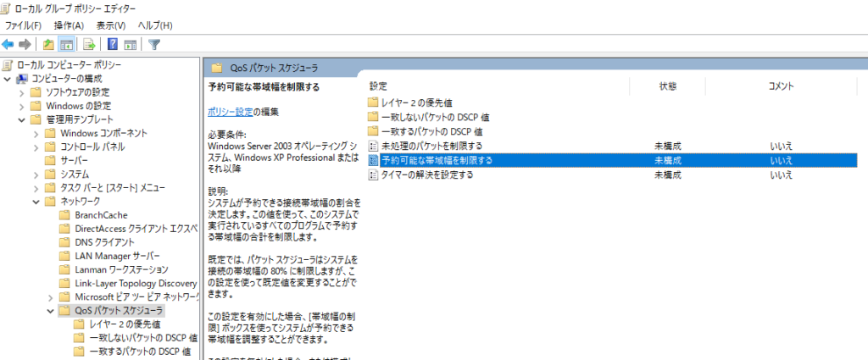Click policy icon beside 未処理のパケットを制限する
Screen dimensions: 868x360
coord(374,146)
